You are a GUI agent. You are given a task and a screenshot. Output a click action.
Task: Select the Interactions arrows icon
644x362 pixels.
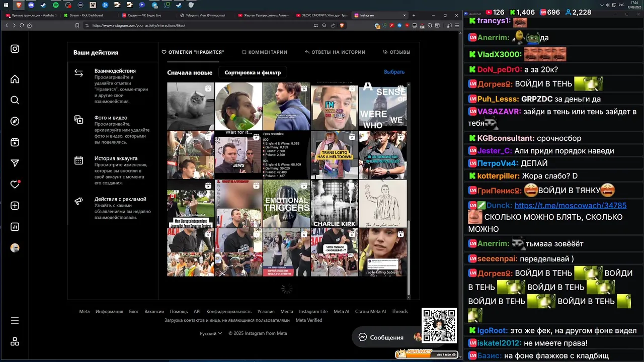coord(78,73)
